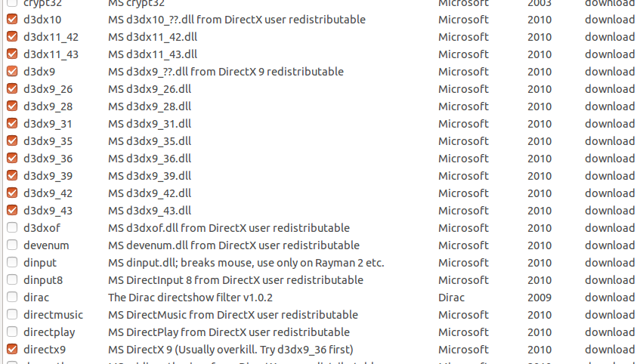Click the 'd3dx9_36' package name
This screenshot has width=640, height=364.
[48, 159]
